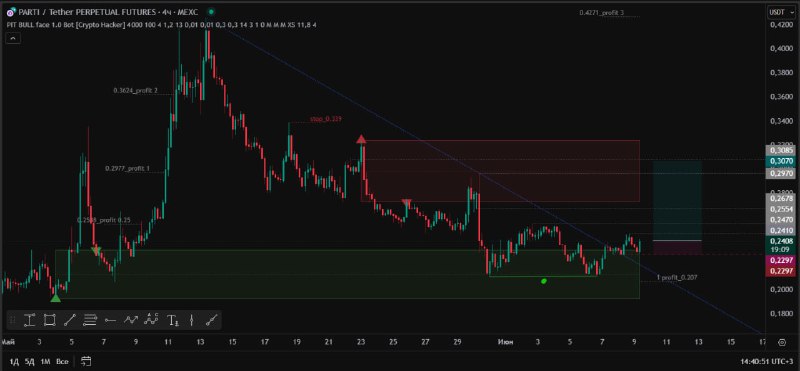The width and height of the screenshot is (800, 371).
Task: Open the USDT currency dropdown
Action: pos(782,12)
